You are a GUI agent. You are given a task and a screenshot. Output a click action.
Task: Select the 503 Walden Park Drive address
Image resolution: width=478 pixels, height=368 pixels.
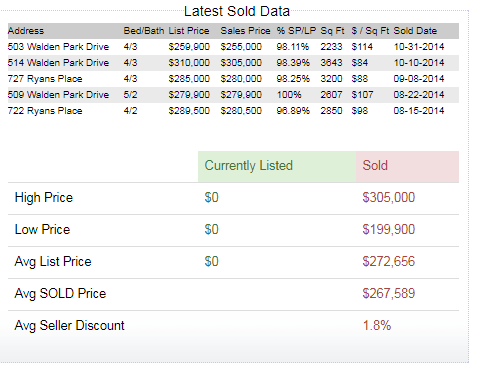click(x=58, y=47)
